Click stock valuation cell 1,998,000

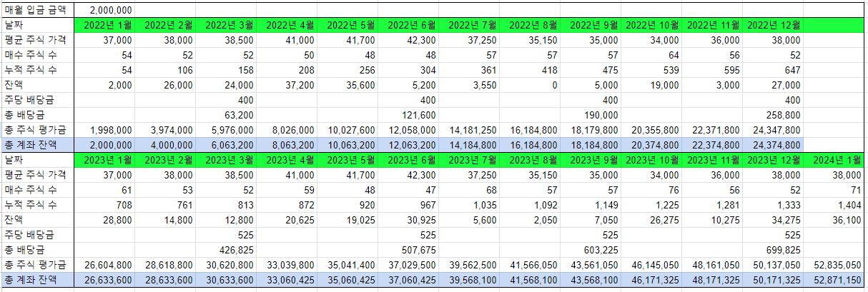[x=104, y=130]
